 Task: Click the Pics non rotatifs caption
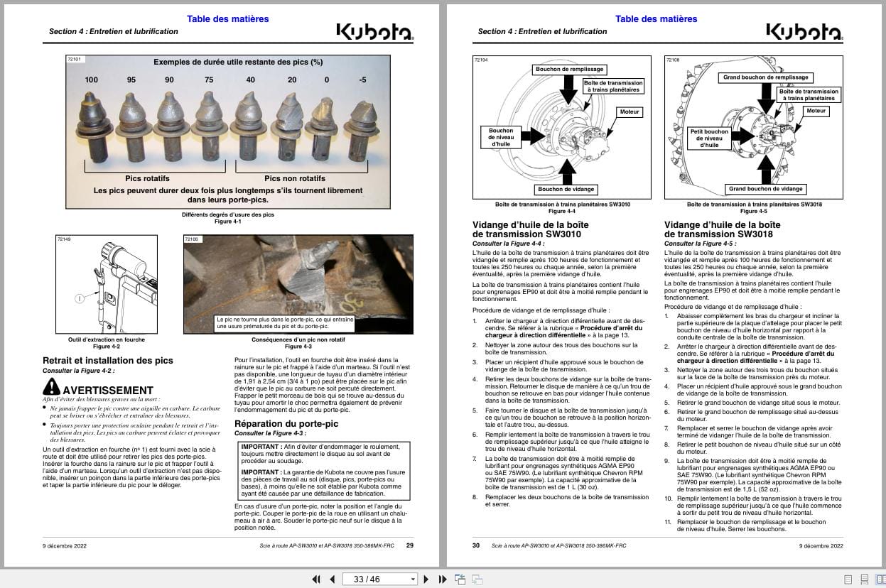[295, 178]
